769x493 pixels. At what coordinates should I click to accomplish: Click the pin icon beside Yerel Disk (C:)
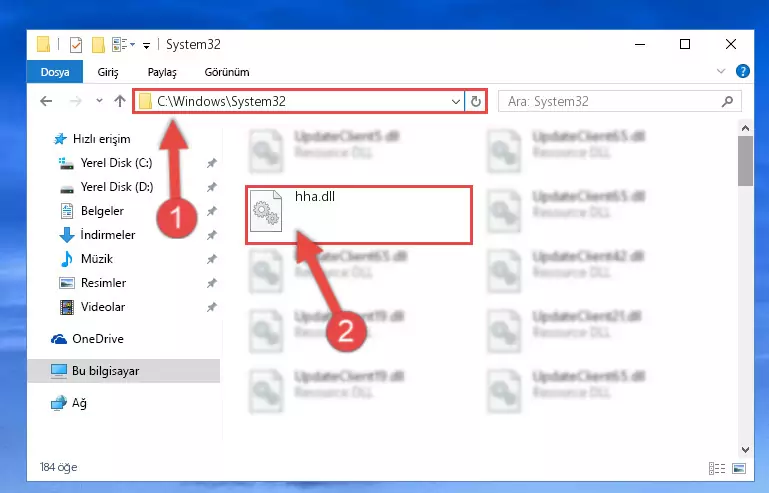pyautogui.click(x=211, y=163)
